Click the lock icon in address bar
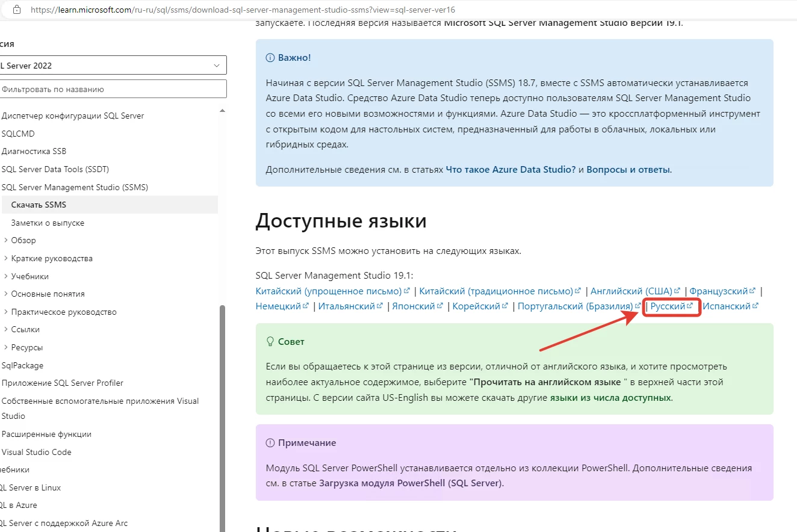Viewport: 797px width, 532px height. 17,10
